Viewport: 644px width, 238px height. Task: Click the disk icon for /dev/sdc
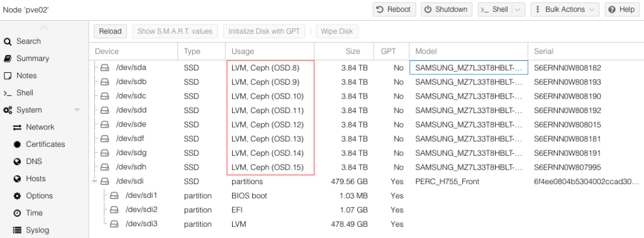(x=105, y=97)
